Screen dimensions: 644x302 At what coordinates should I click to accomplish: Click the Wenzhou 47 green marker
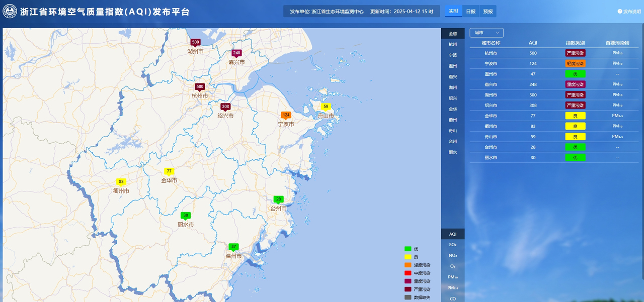233,247
